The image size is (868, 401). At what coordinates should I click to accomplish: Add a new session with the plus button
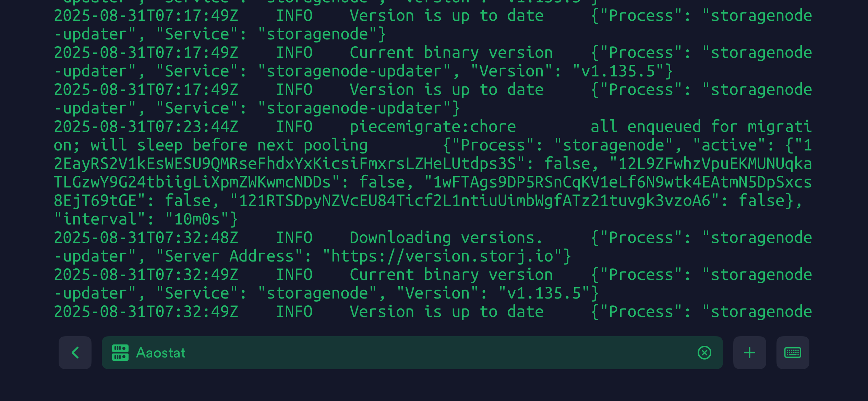(x=749, y=353)
